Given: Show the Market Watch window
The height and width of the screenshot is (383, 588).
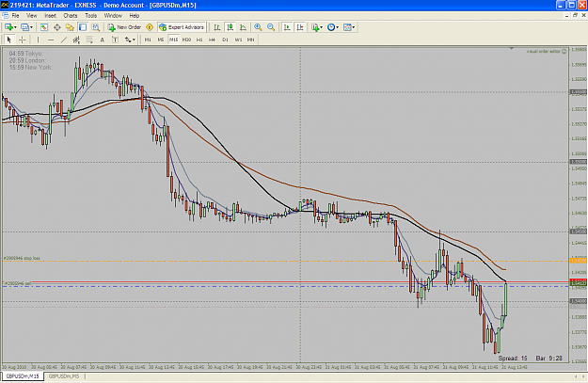Looking at the screenshot, I should click(44, 27).
